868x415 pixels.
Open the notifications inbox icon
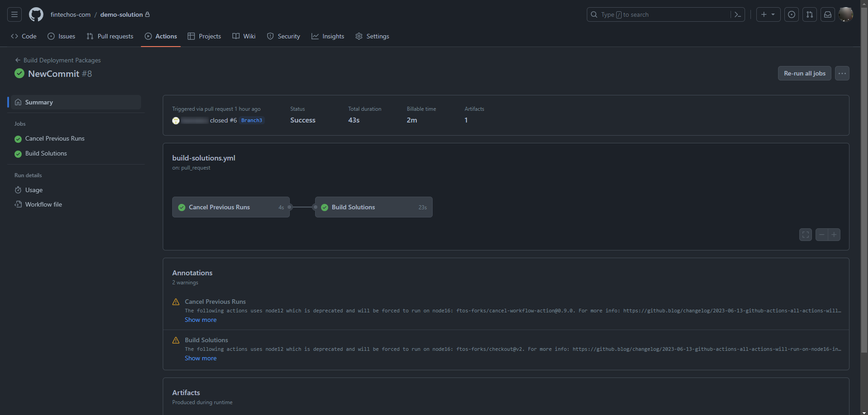[x=827, y=14]
